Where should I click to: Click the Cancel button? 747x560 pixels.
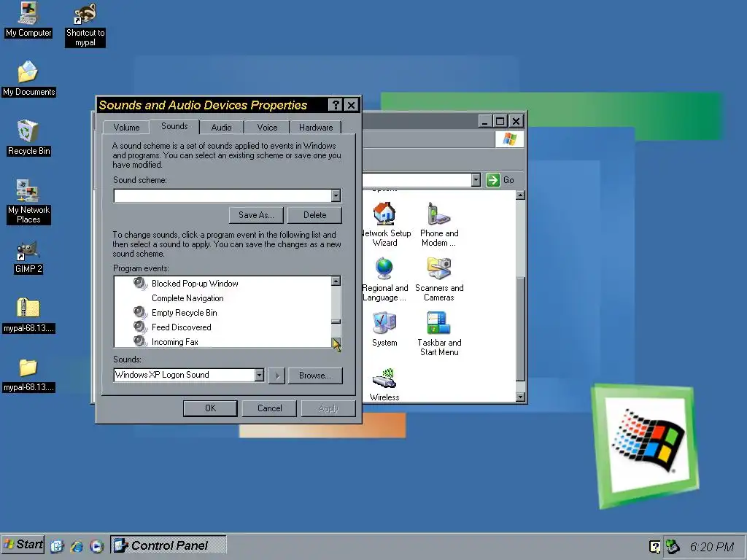(270, 408)
